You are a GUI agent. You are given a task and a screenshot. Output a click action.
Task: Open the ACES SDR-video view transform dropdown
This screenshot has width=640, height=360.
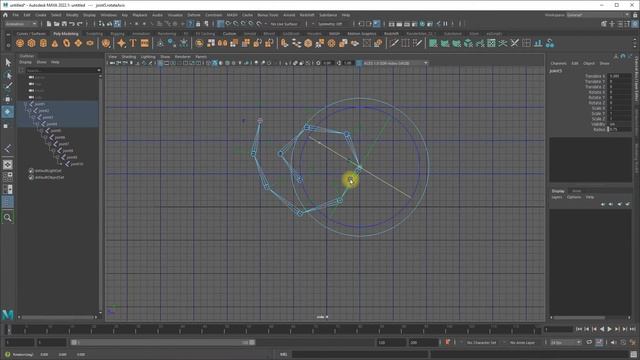pyautogui.click(x=396, y=63)
